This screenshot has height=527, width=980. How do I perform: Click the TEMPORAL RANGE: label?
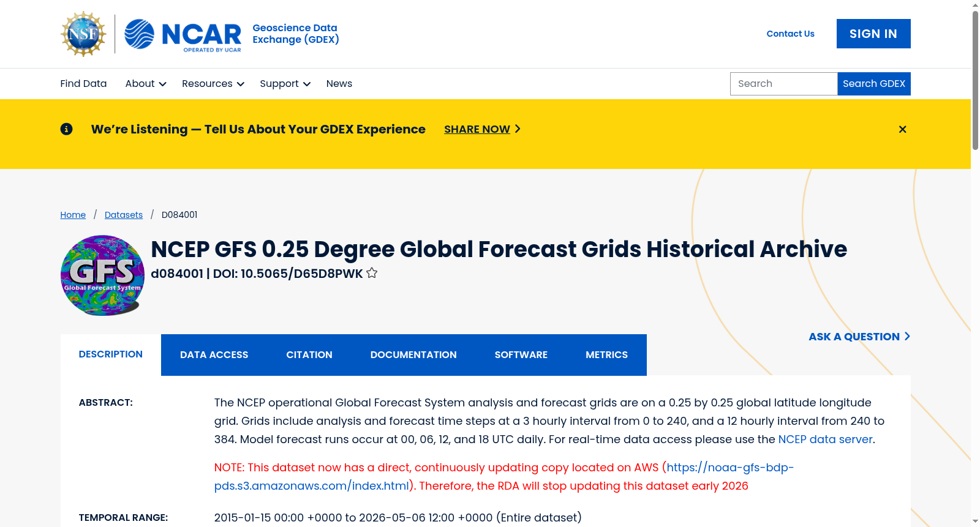tap(123, 518)
